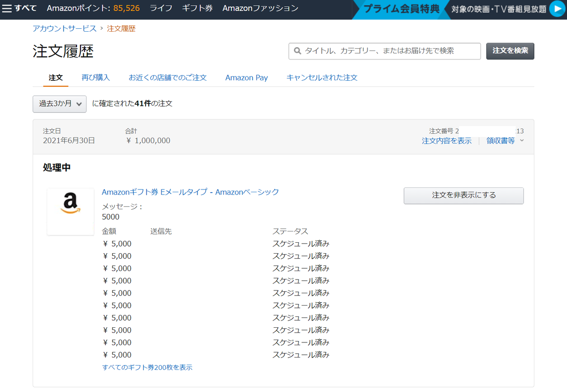
Task: Expand the 領収書等 dropdown
Action: tap(505, 141)
